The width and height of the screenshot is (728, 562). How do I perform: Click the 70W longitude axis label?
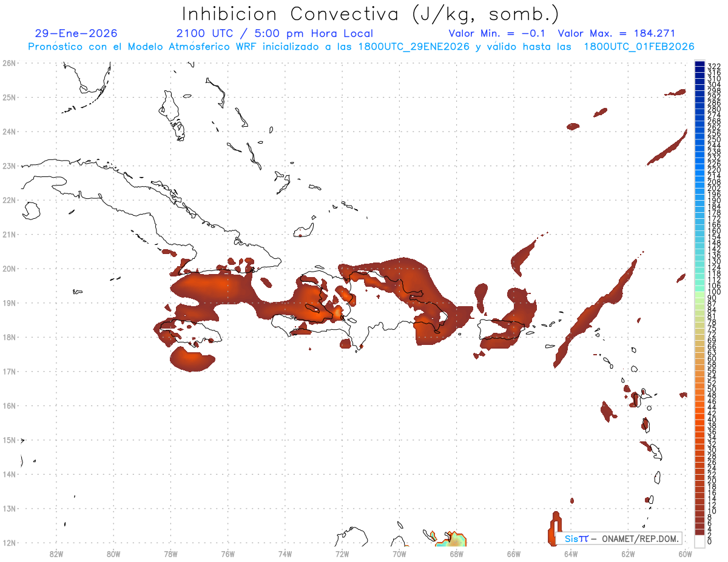click(399, 554)
